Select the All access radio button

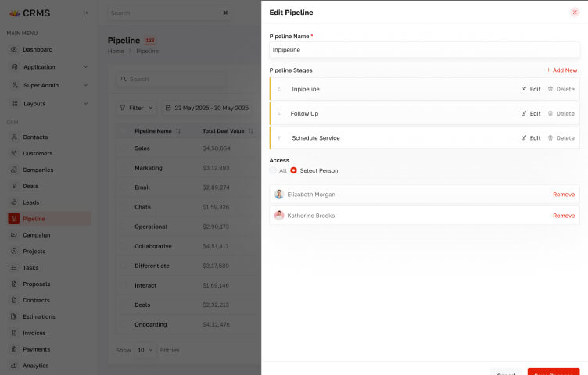(x=273, y=170)
